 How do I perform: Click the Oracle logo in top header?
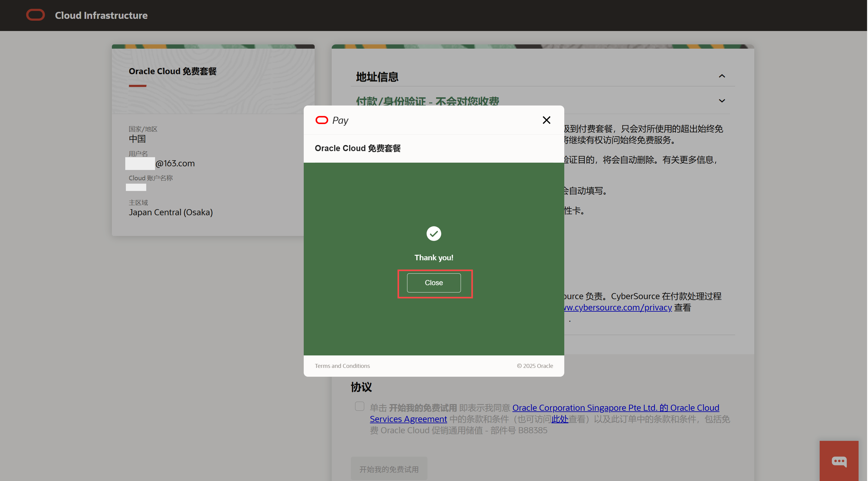tap(35, 15)
